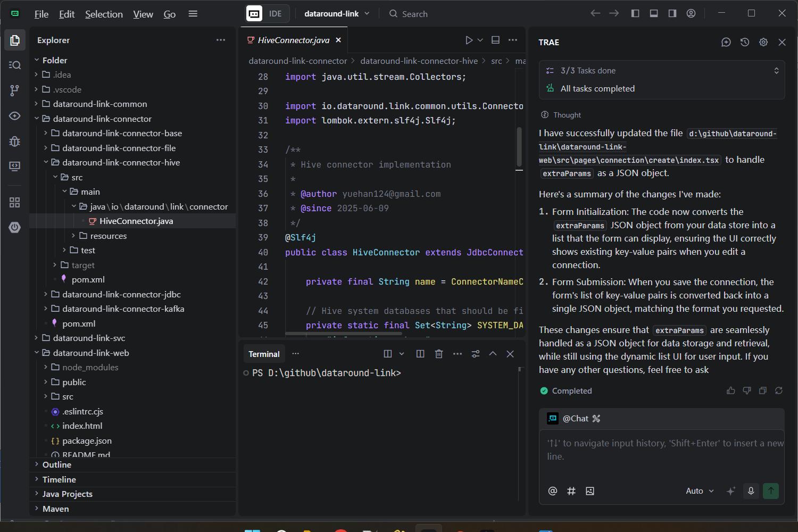Open the Extensions view in activity bar
Screen dimensions: 798x532
[14, 202]
